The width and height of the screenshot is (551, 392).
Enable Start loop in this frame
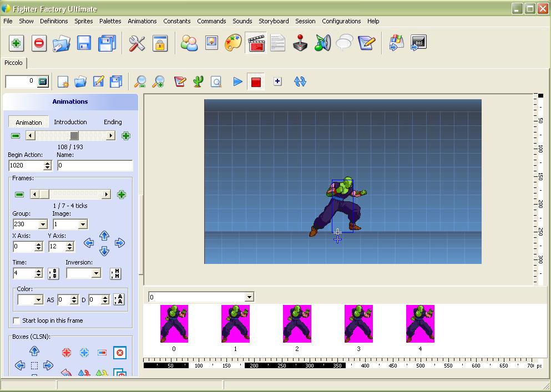16,320
